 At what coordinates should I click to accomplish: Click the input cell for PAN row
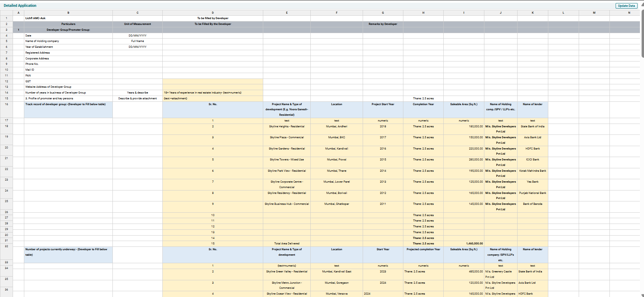213,75
